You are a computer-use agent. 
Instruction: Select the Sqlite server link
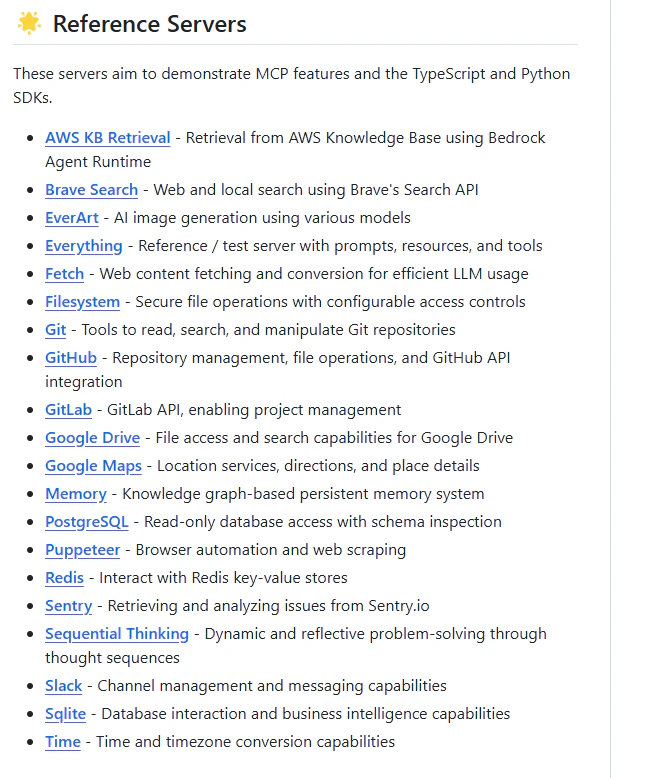tap(66, 714)
